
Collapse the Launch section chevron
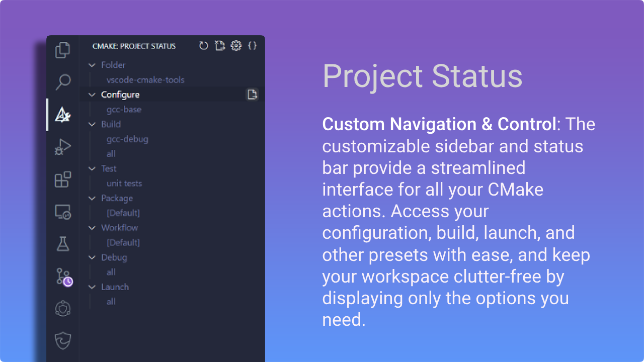[x=92, y=287]
